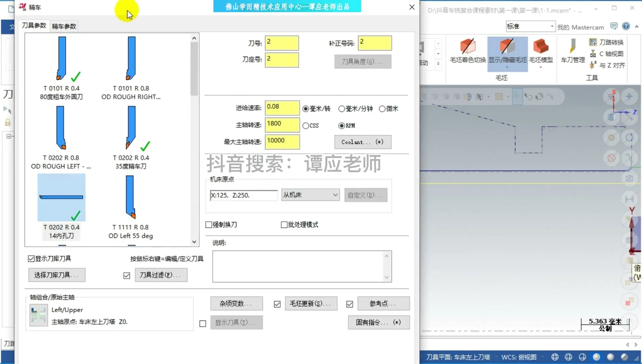Viewport: 642px width, 364px height.
Task: Open Mastercam help via question mark icon
Action: (626, 26)
